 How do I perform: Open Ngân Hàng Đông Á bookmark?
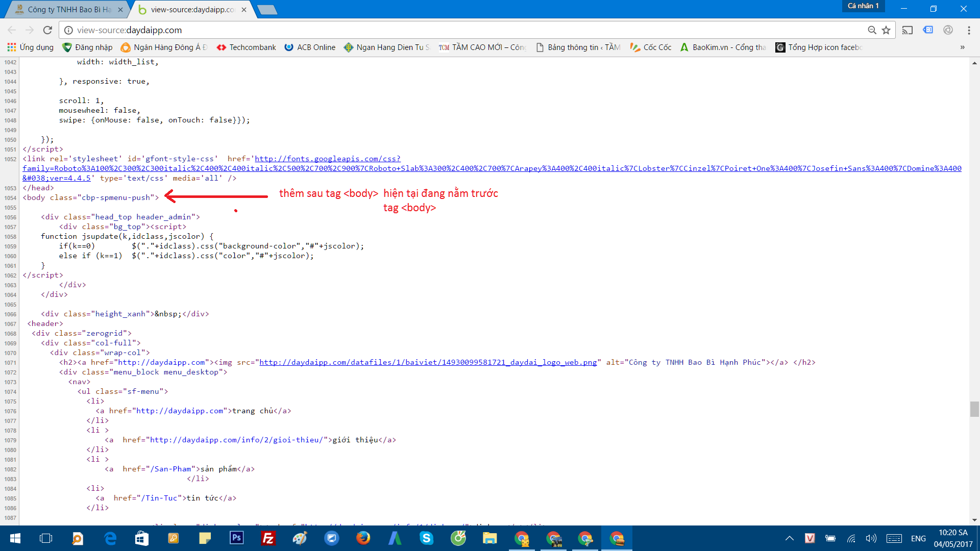pyautogui.click(x=164, y=47)
